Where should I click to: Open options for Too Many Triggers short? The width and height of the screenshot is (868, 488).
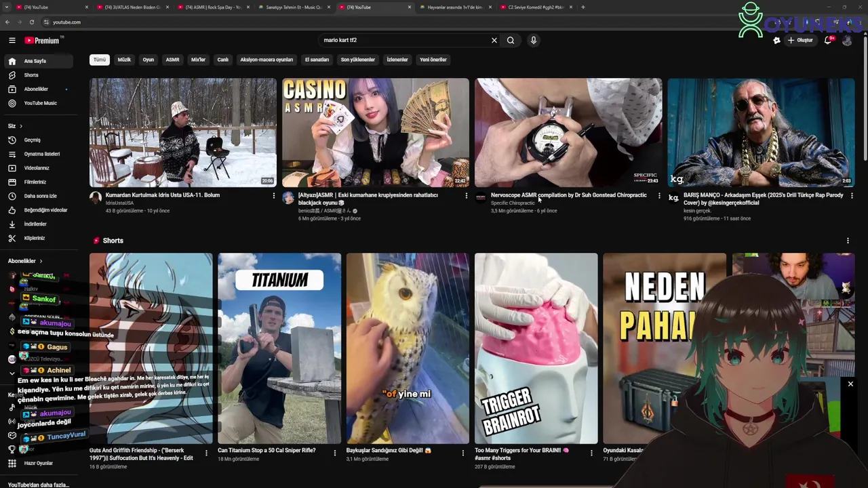[591, 453]
